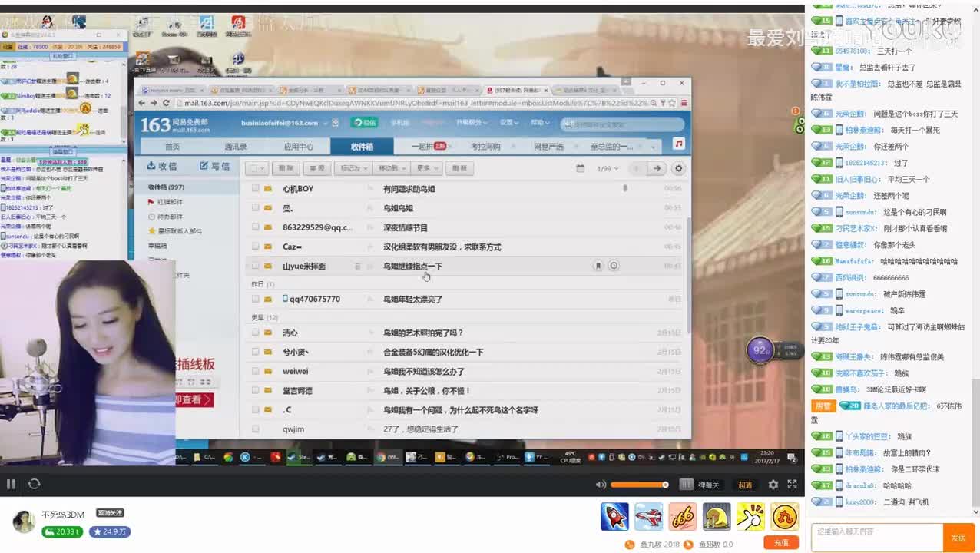Open the 不死鸟3DM streamer avatar
Screen dimensions: 980x553
[25, 522]
